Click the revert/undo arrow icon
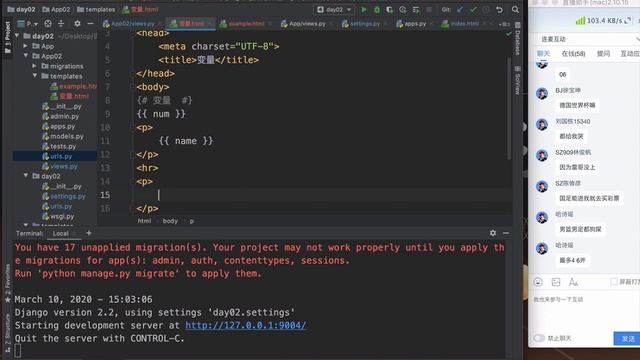The height and width of the screenshot is (360, 640). click(499, 9)
